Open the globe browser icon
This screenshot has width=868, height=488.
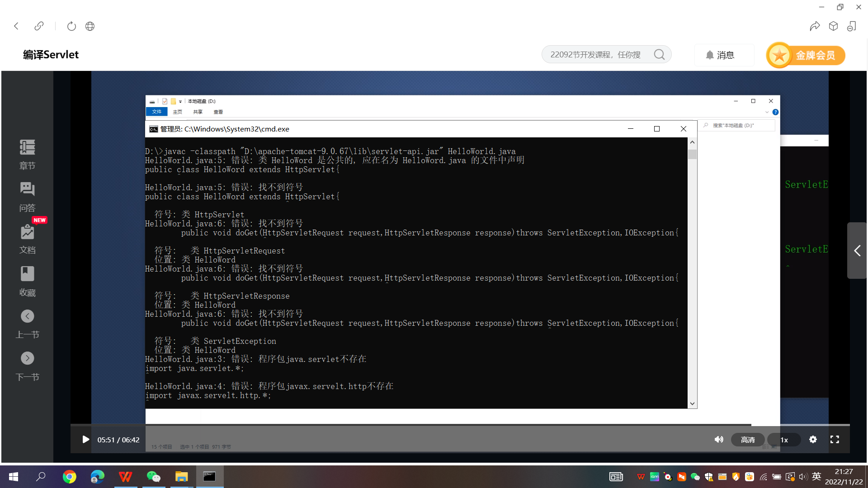(x=90, y=26)
